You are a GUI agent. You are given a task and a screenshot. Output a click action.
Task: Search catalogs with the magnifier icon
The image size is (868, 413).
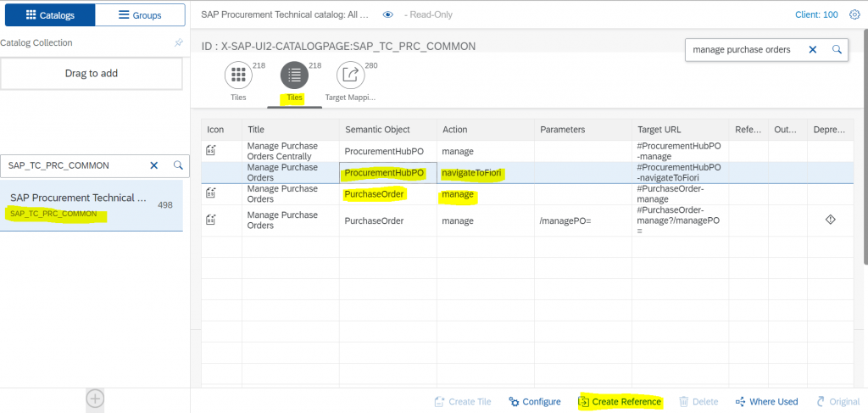178,165
